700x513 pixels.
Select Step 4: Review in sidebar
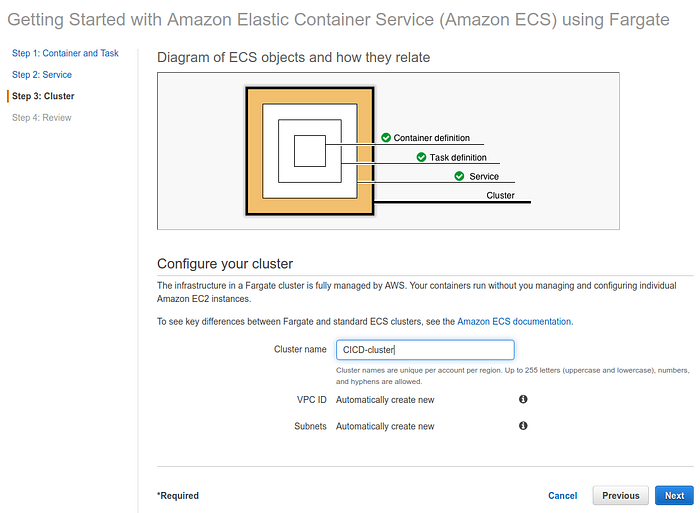coord(42,118)
